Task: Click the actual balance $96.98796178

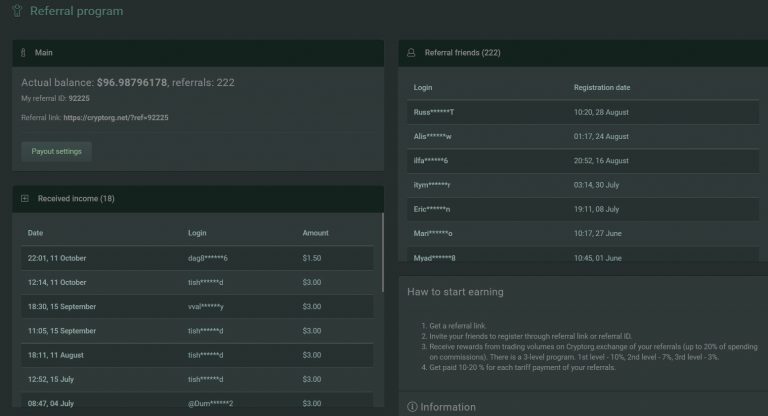Action: point(132,82)
